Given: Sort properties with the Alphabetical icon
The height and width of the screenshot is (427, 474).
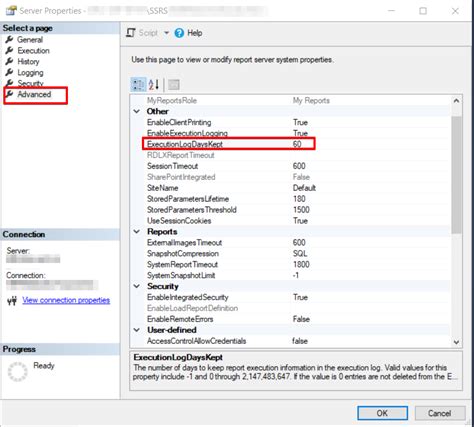Looking at the screenshot, I should point(154,85).
